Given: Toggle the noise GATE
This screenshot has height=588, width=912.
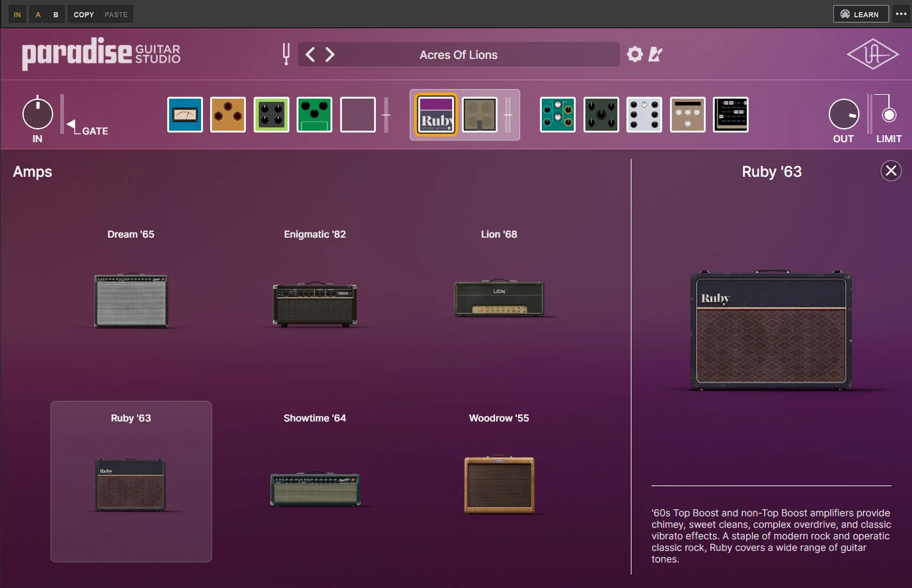Looking at the screenshot, I should coord(88,128).
